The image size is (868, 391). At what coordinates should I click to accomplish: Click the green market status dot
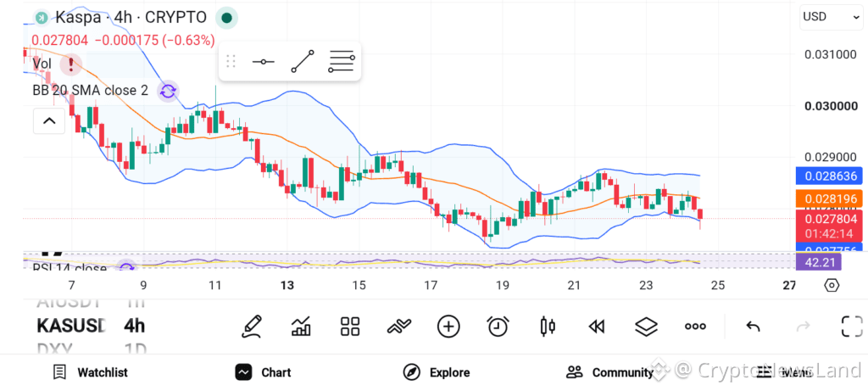(226, 18)
